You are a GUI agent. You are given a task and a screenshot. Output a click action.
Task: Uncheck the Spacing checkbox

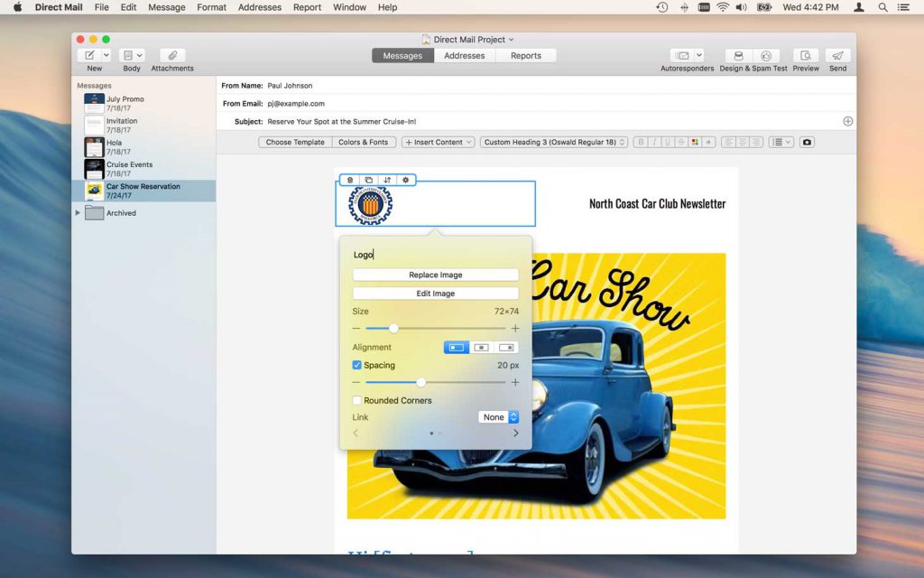356,365
